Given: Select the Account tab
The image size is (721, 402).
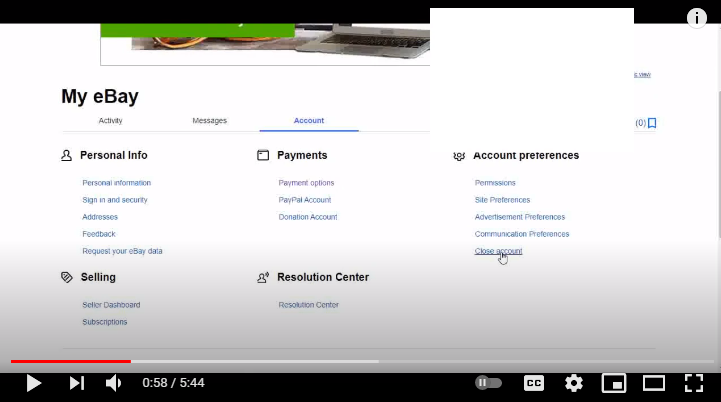Looking at the screenshot, I should pos(309,121).
